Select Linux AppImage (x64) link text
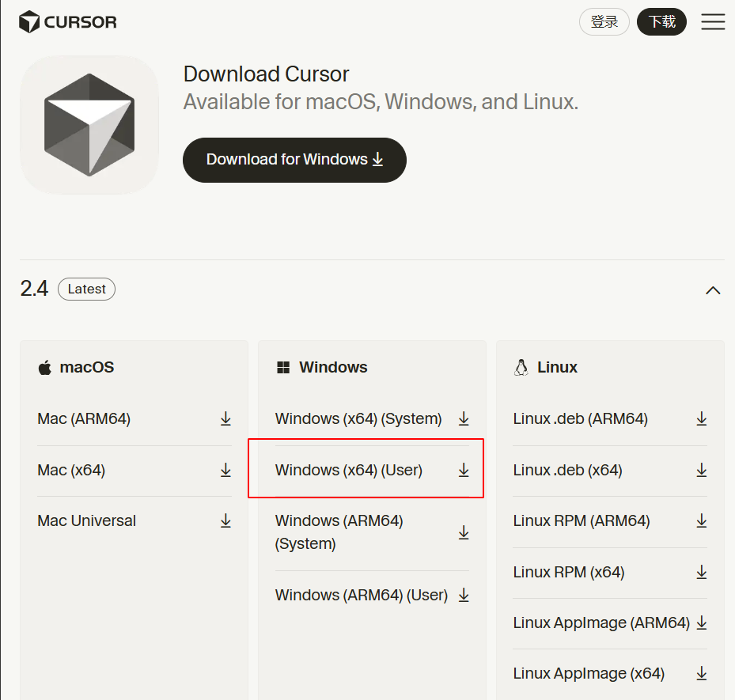 point(589,673)
